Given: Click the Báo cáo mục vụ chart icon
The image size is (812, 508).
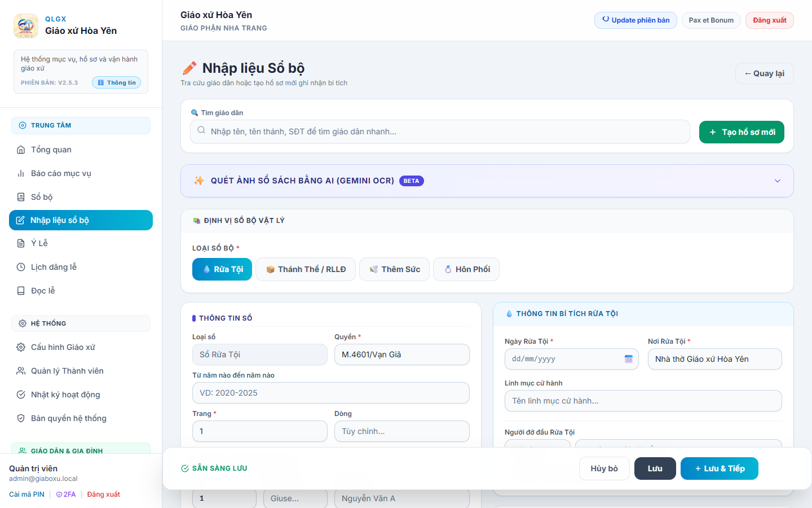Looking at the screenshot, I should pyautogui.click(x=21, y=173).
